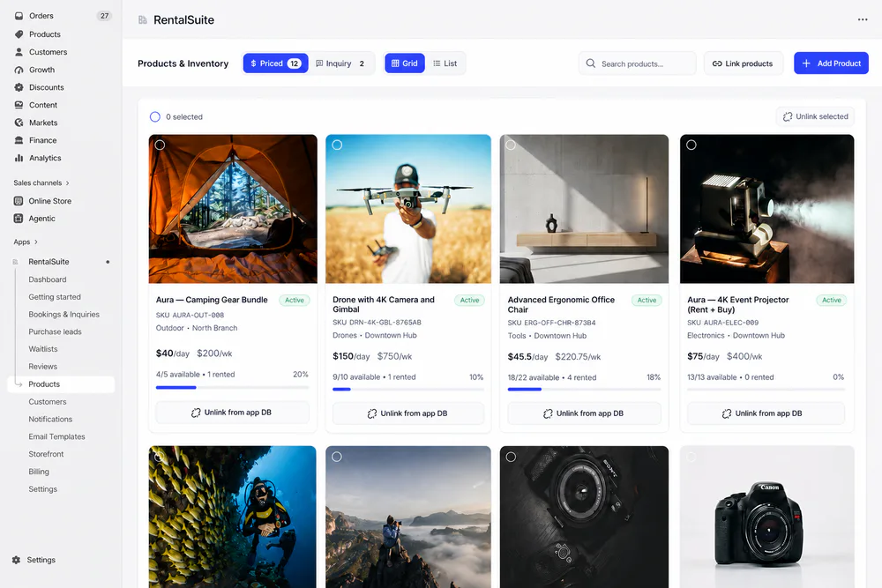
Task: Expand the Apps section chevron
Action: tap(36, 242)
